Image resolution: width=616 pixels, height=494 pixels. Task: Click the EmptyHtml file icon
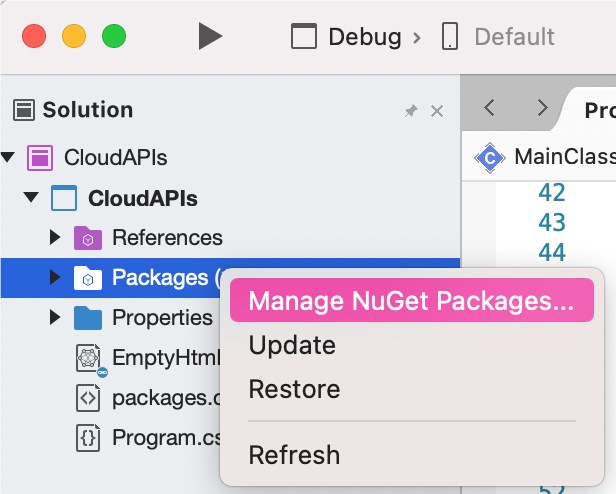[x=89, y=358]
